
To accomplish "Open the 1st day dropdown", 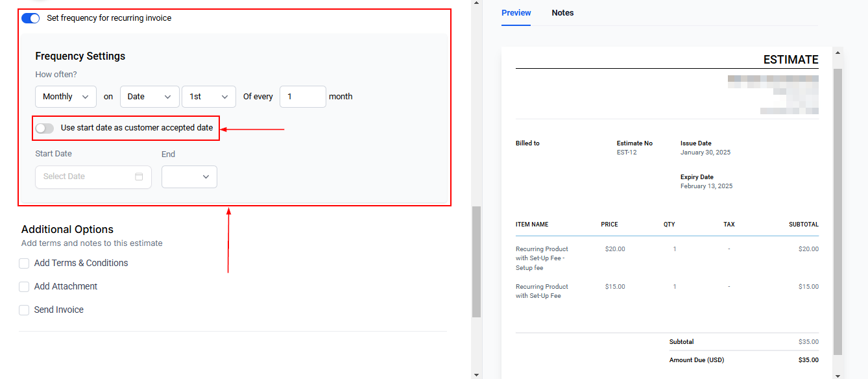I will coord(209,97).
